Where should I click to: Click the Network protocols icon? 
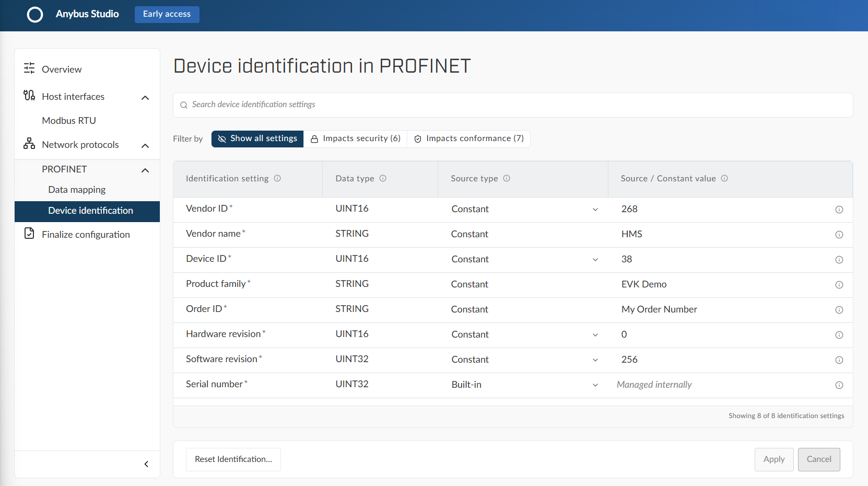click(29, 143)
